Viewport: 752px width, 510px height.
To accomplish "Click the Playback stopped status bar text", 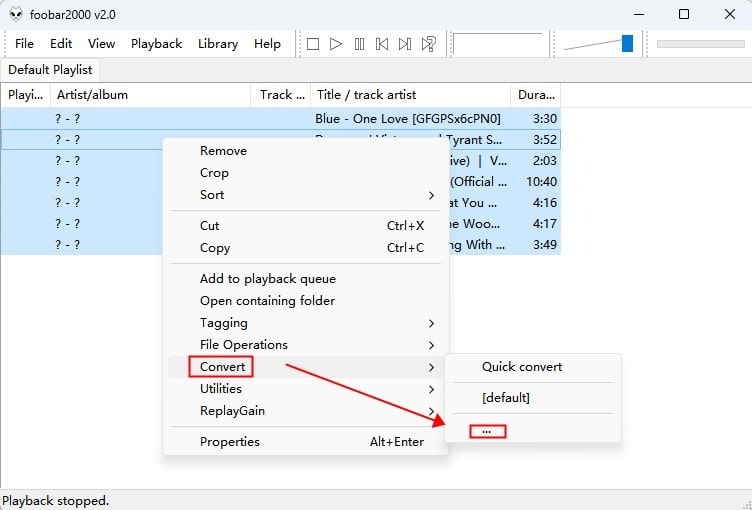I will 56,501.
